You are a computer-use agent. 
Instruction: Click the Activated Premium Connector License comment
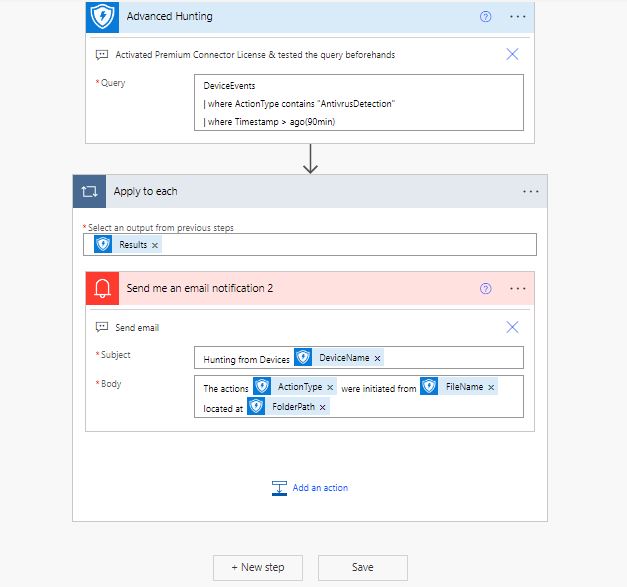tap(255, 55)
